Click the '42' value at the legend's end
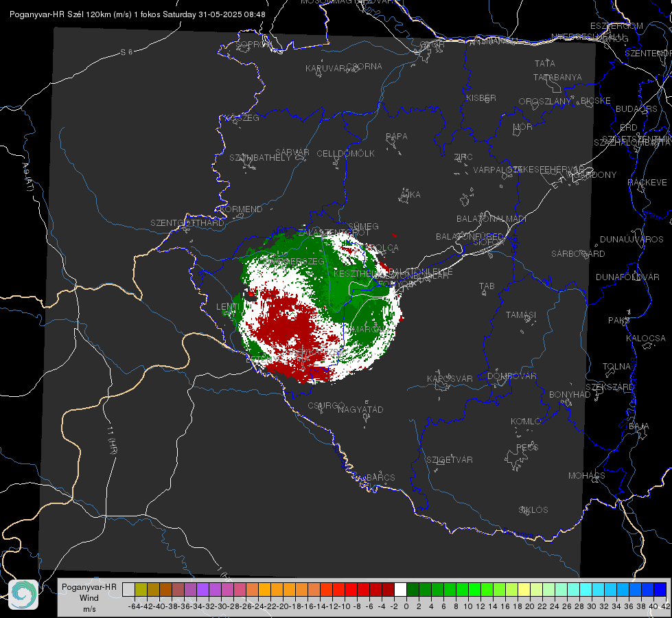The height and width of the screenshot is (618, 672). point(665,606)
